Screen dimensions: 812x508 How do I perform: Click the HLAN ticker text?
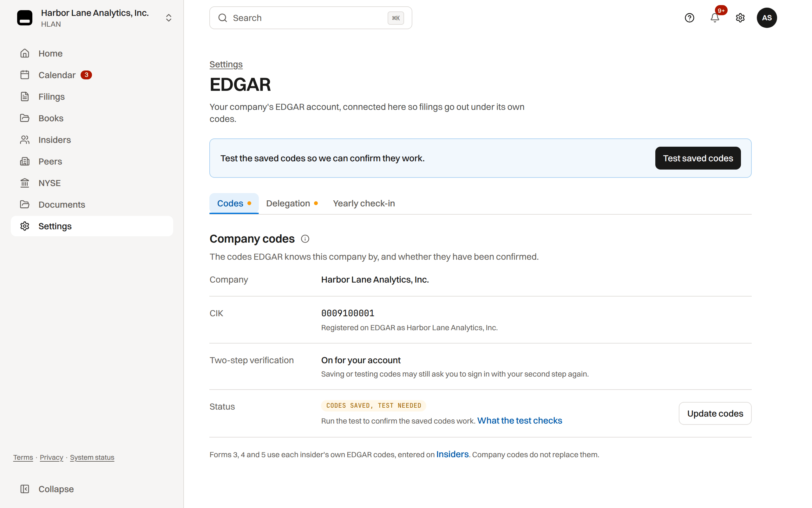coord(51,24)
